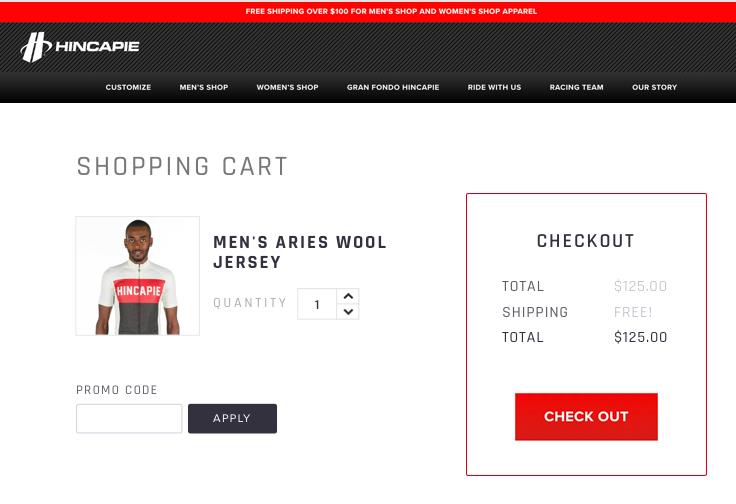Click the free shipping banner

tap(391, 11)
